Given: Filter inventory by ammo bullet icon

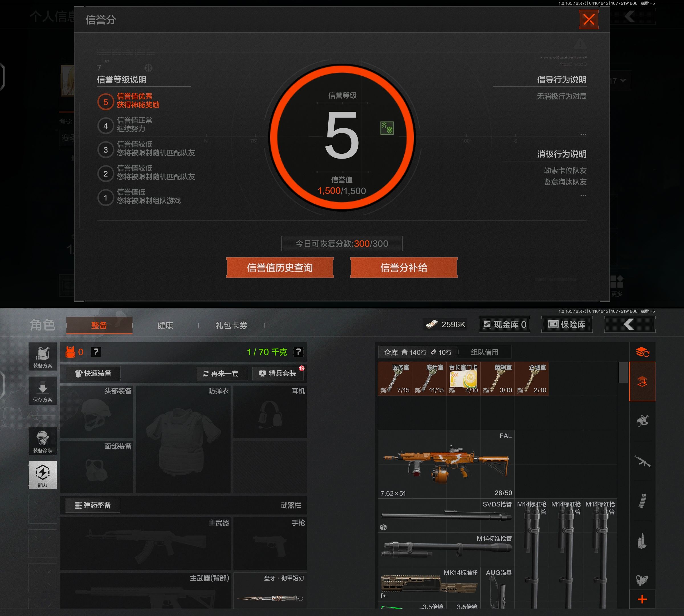Looking at the screenshot, I should pyautogui.click(x=642, y=541).
